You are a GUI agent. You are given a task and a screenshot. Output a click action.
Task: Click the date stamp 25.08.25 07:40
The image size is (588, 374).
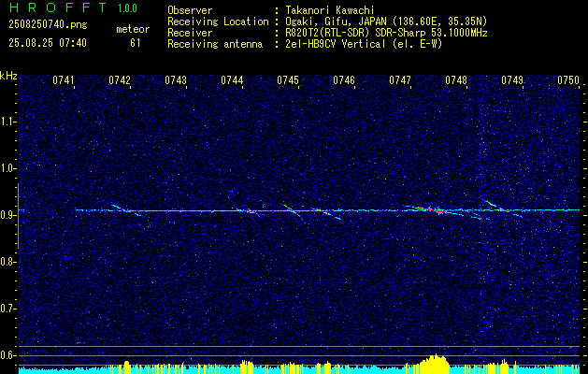pyautogui.click(x=48, y=43)
